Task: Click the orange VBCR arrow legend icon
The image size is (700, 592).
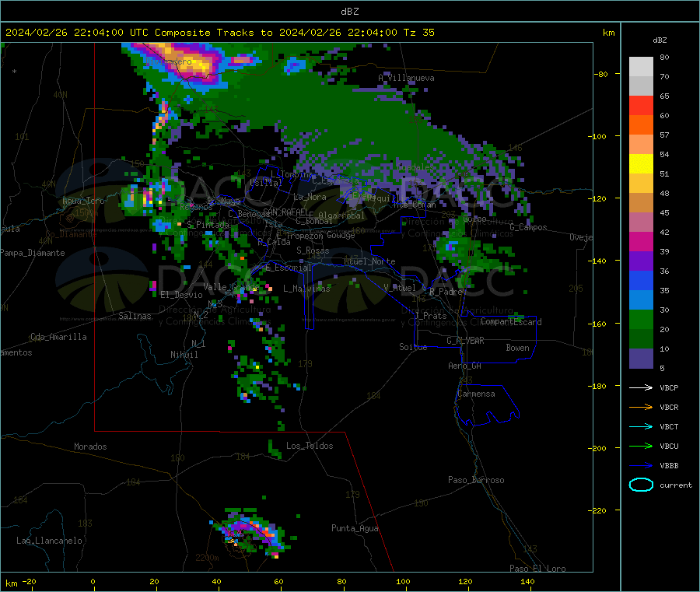Action: point(641,407)
